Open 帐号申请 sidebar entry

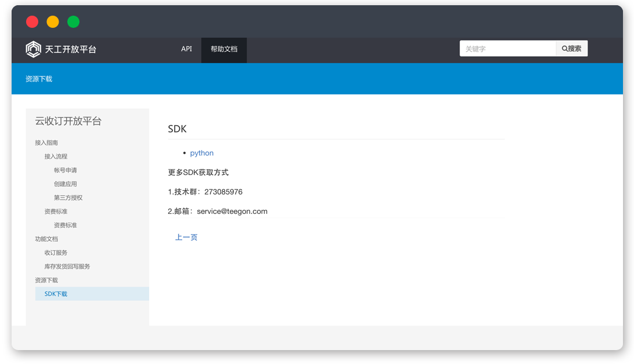click(66, 170)
